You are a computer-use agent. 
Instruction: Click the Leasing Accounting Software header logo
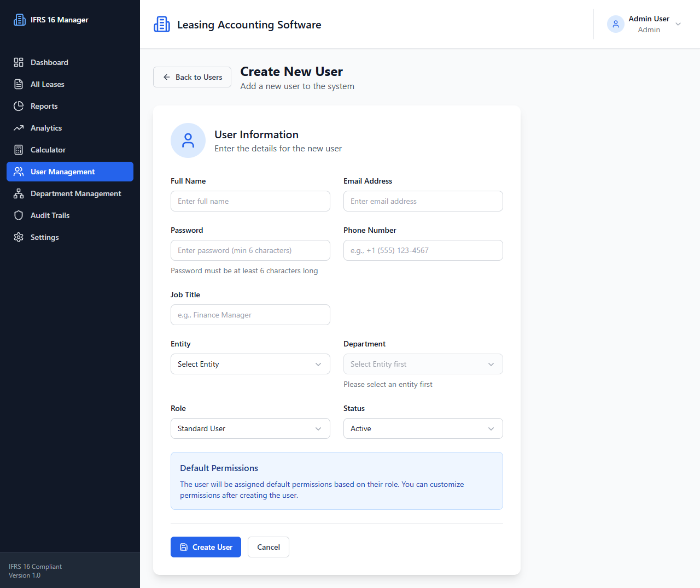point(162,24)
